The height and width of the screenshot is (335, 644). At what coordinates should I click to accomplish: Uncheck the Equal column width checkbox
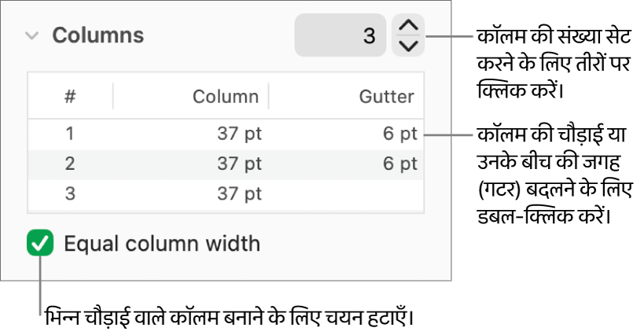(x=40, y=243)
